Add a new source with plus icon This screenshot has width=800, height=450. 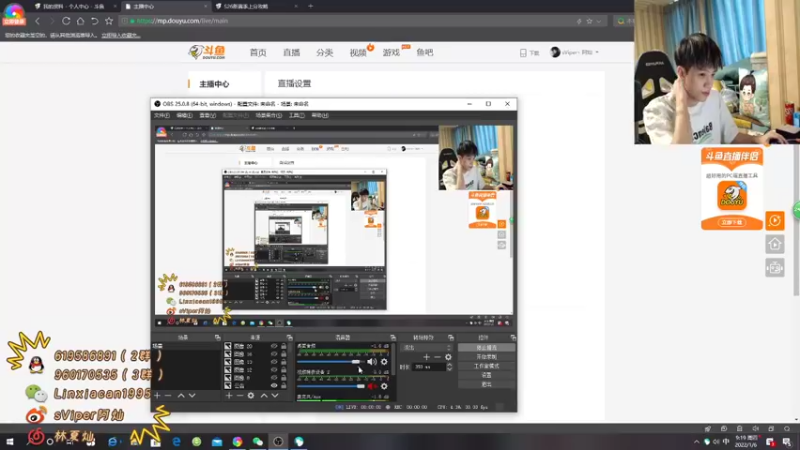click(229, 395)
